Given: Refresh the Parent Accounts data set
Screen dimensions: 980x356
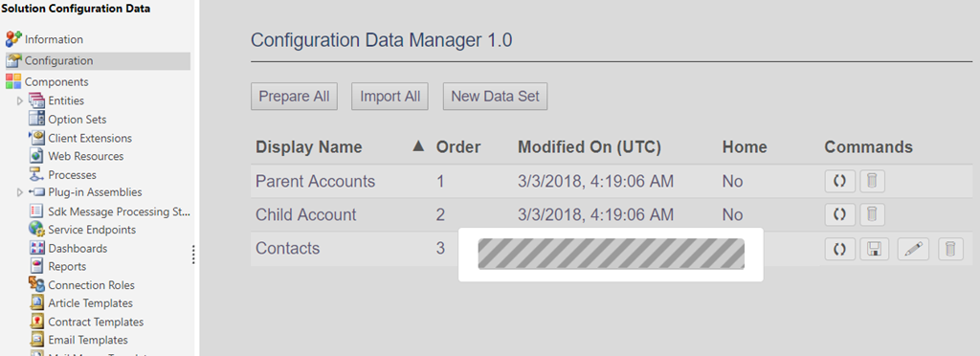Looking at the screenshot, I should (x=840, y=181).
